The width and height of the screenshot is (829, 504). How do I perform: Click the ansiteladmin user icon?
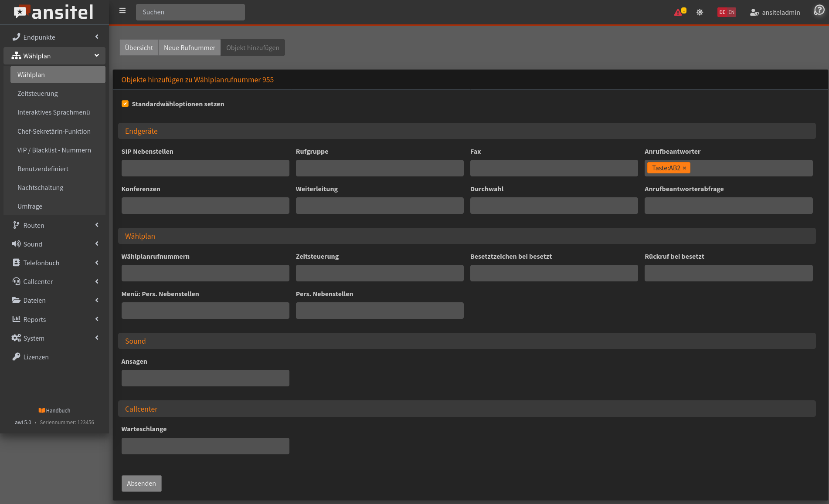pyautogui.click(x=754, y=13)
